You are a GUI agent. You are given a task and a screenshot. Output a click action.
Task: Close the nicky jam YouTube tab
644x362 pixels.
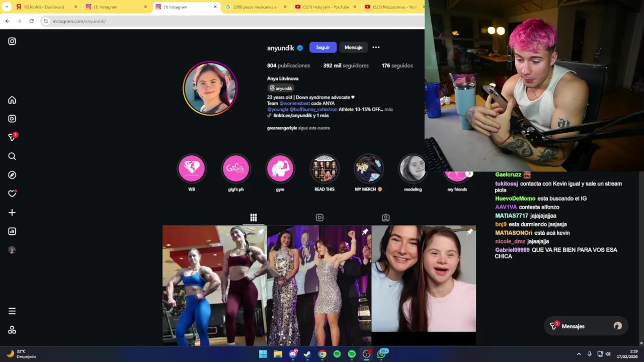(x=355, y=7)
